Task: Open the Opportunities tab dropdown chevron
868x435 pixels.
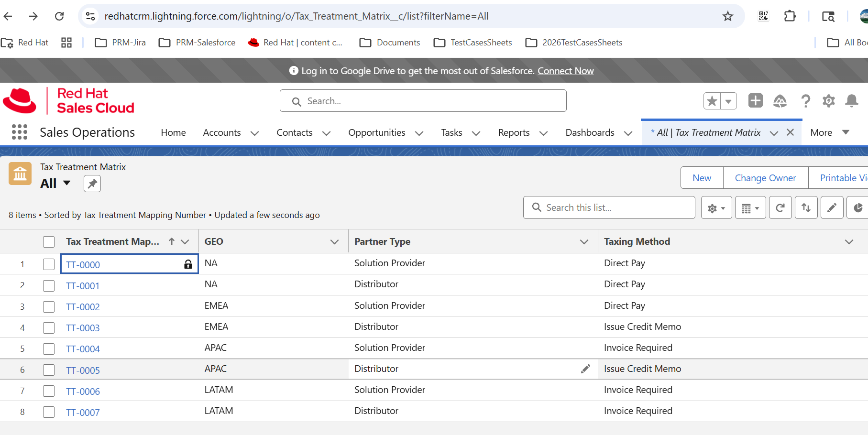Action: 419,133
